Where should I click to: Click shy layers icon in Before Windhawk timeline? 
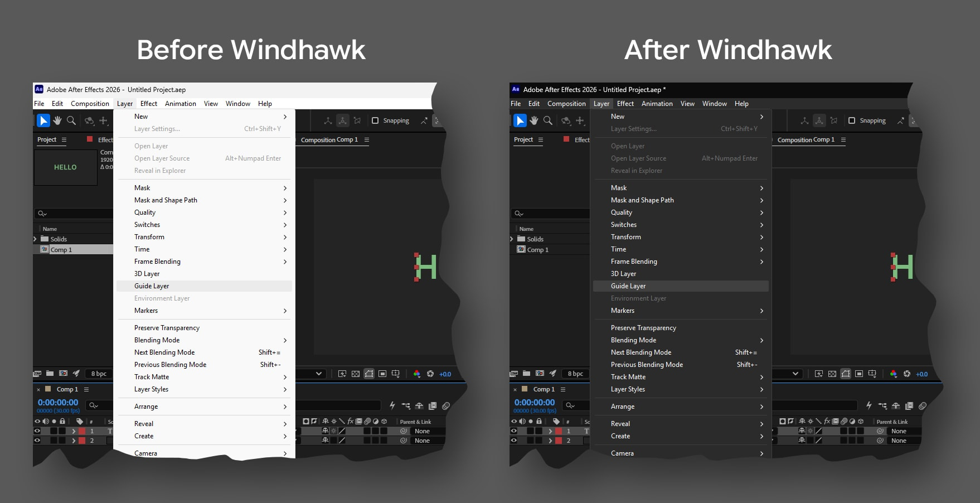pyautogui.click(x=419, y=406)
